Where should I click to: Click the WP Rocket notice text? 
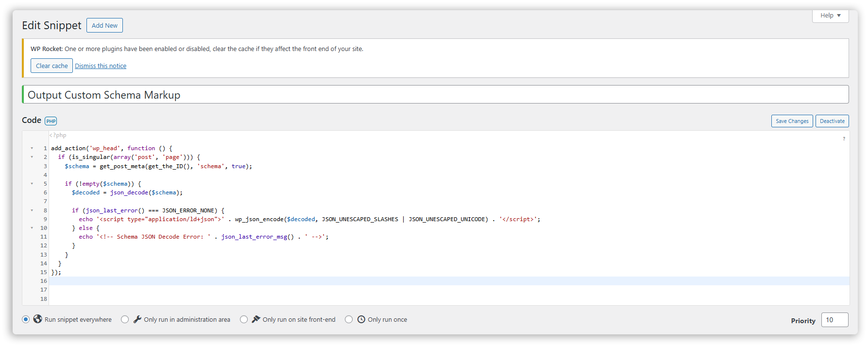(x=197, y=49)
